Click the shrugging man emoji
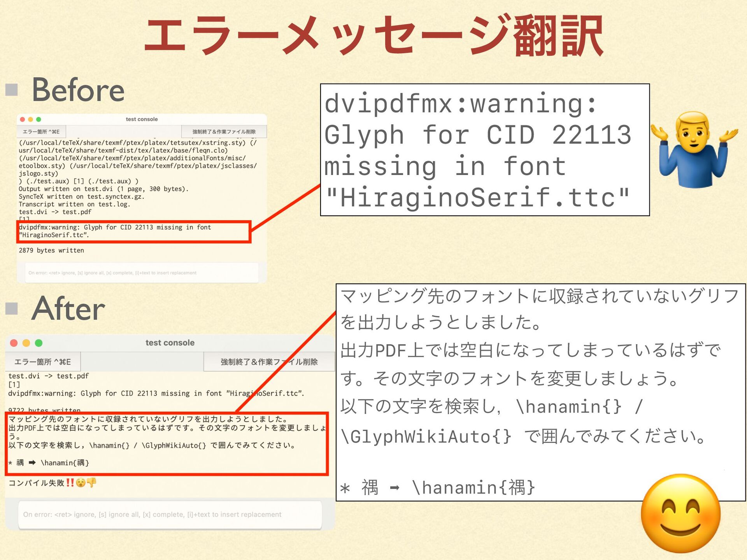The height and width of the screenshot is (560, 747). tap(694, 150)
